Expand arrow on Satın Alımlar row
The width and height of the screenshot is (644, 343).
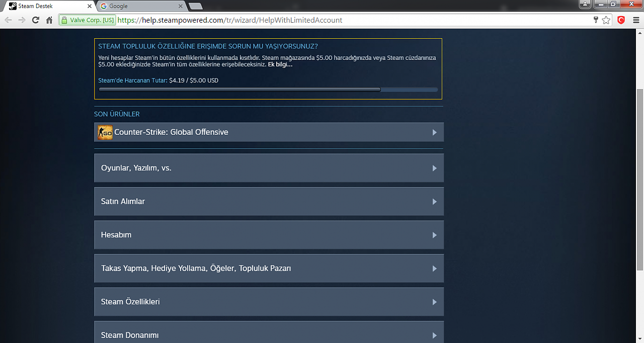(435, 202)
